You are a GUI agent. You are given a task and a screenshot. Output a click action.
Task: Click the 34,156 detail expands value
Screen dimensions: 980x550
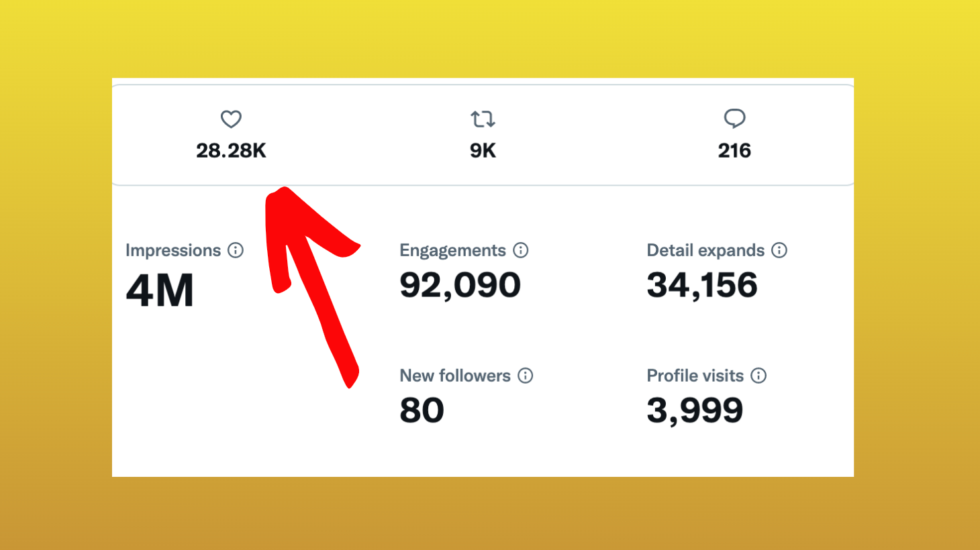tap(702, 285)
